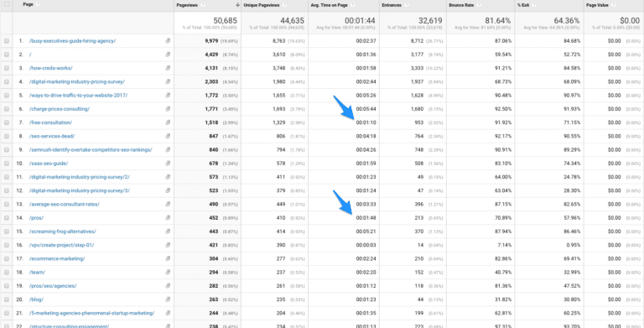This screenshot has height=328, width=644.
Task: Open /digital-marketing-industry-pricing-survey/3/ link
Action: click(80, 190)
